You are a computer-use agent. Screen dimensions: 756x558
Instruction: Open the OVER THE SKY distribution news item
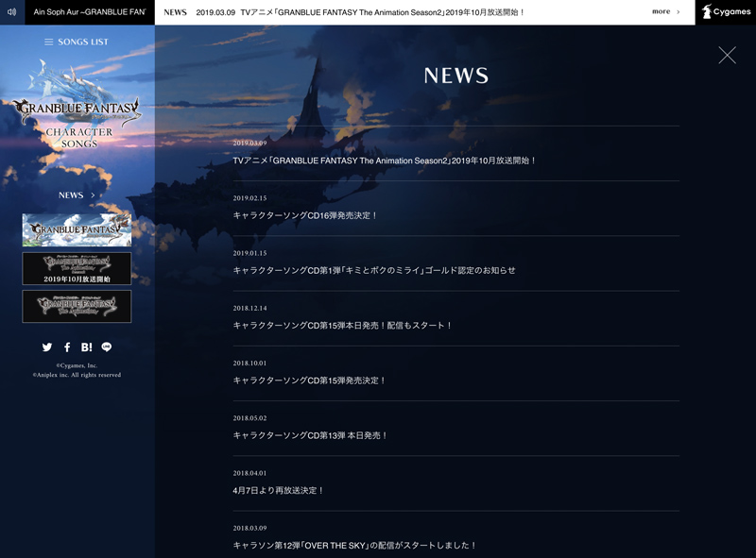click(x=355, y=545)
